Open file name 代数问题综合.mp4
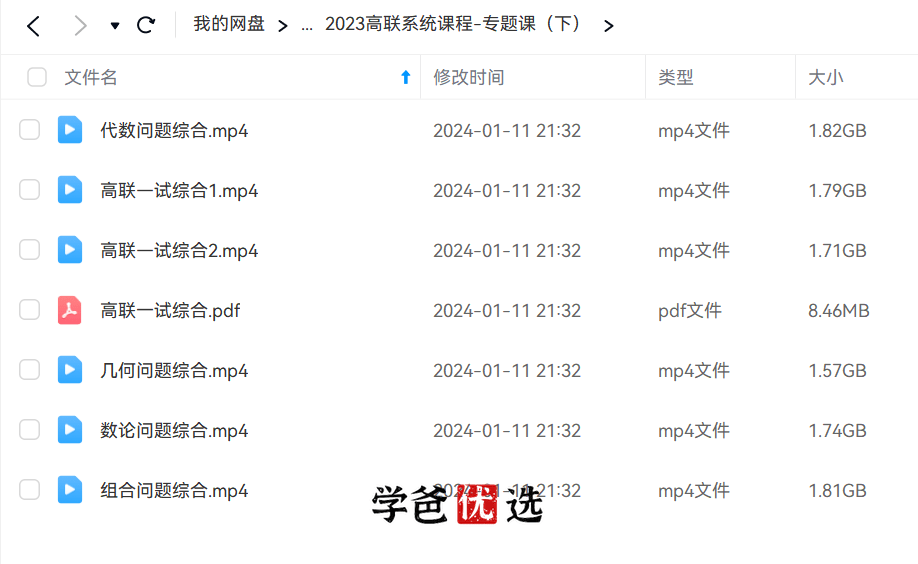 click(x=174, y=131)
